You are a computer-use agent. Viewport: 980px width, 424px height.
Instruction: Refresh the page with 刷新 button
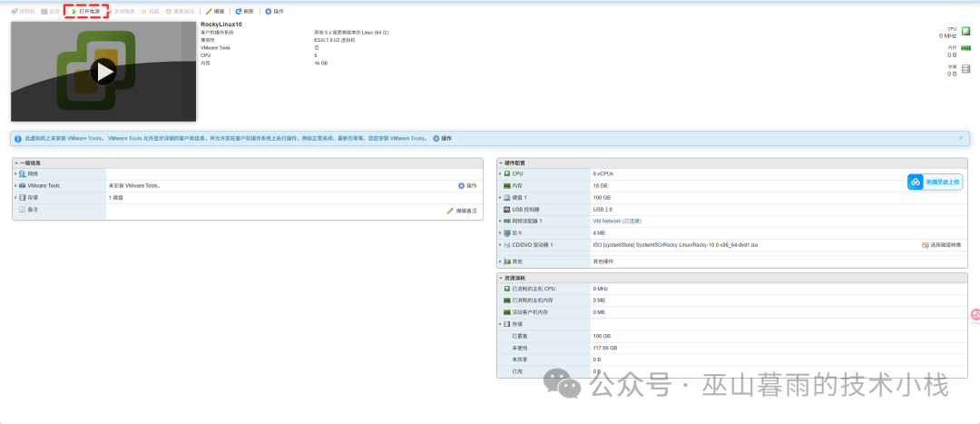click(x=244, y=11)
